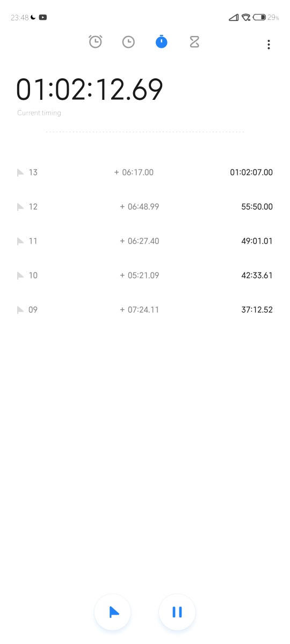Tap the + 05:21.09 split entry

140,275
